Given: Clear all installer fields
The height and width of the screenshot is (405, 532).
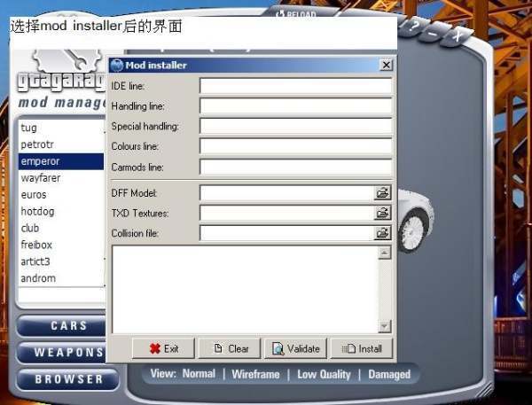Looking at the screenshot, I should click(x=230, y=348).
